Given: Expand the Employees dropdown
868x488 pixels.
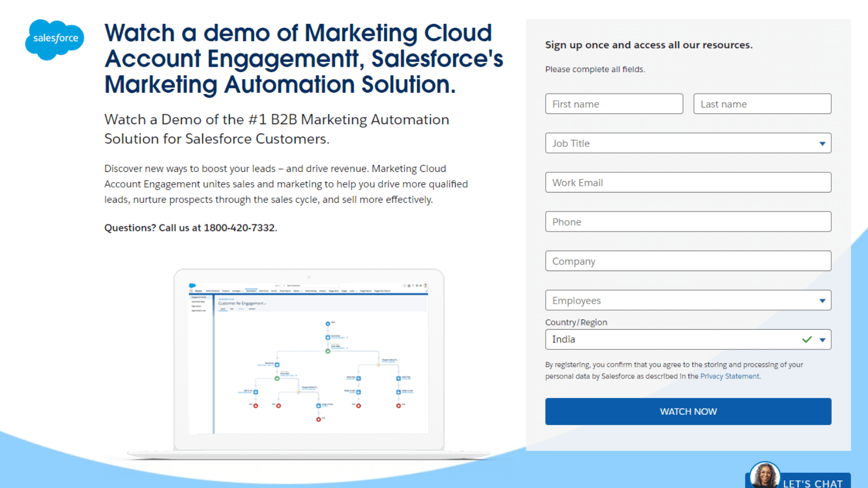Looking at the screenshot, I should 688,300.
